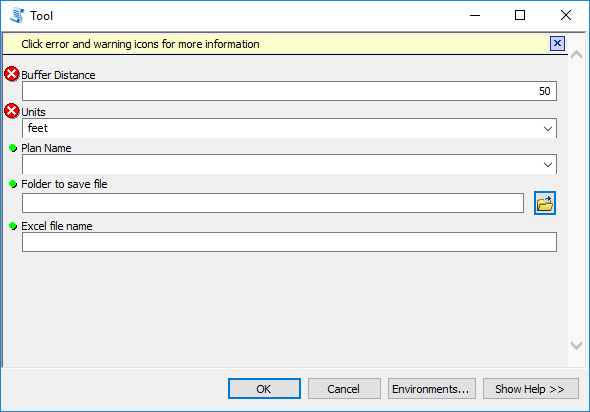Expand the Units dropdown showing feet
The height and width of the screenshot is (412, 590).
(547, 129)
